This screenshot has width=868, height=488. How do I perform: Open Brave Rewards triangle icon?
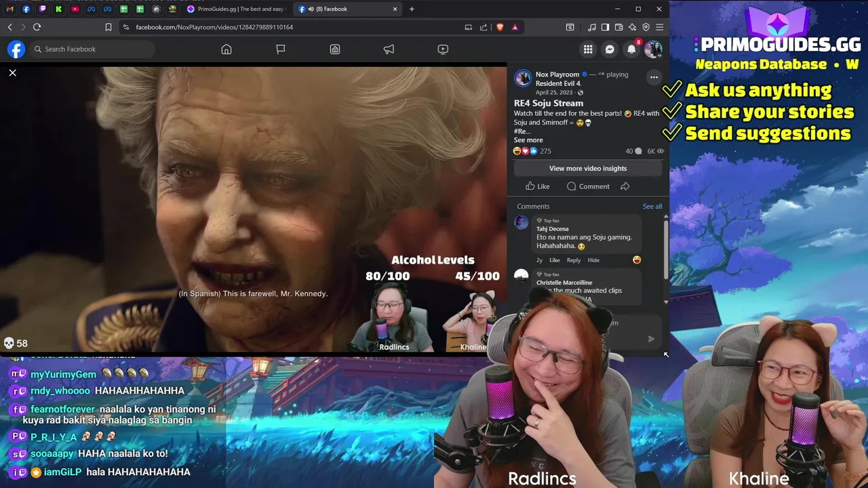pyautogui.click(x=515, y=27)
